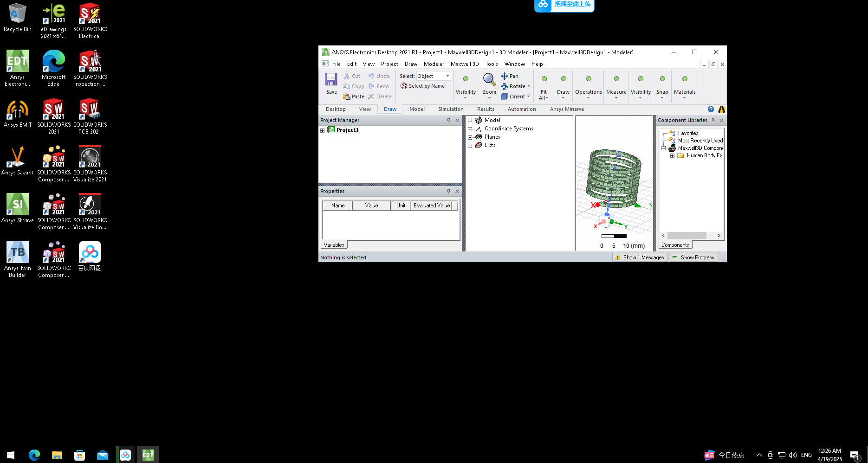Image resolution: width=868 pixels, height=463 pixels.
Task: Click the scroll right arrow in Component Libraries
Action: (719, 236)
